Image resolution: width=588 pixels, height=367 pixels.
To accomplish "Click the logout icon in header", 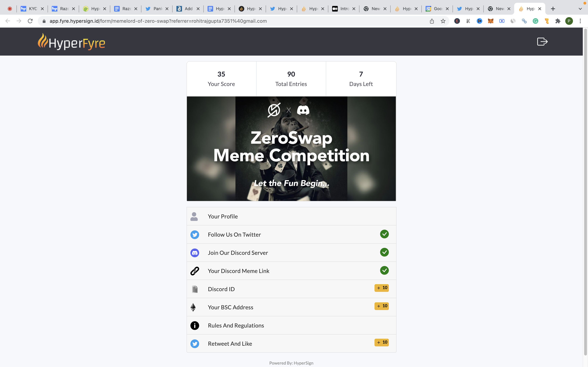I will click(x=542, y=42).
